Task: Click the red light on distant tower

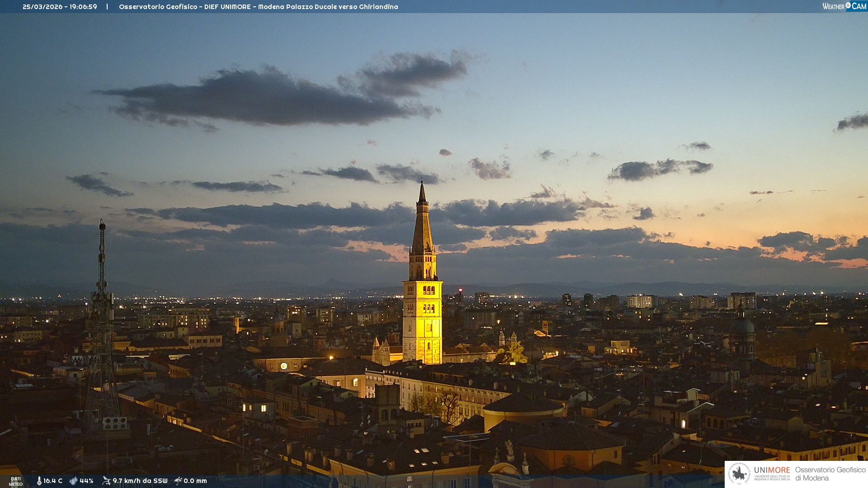Action: click(x=460, y=290)
